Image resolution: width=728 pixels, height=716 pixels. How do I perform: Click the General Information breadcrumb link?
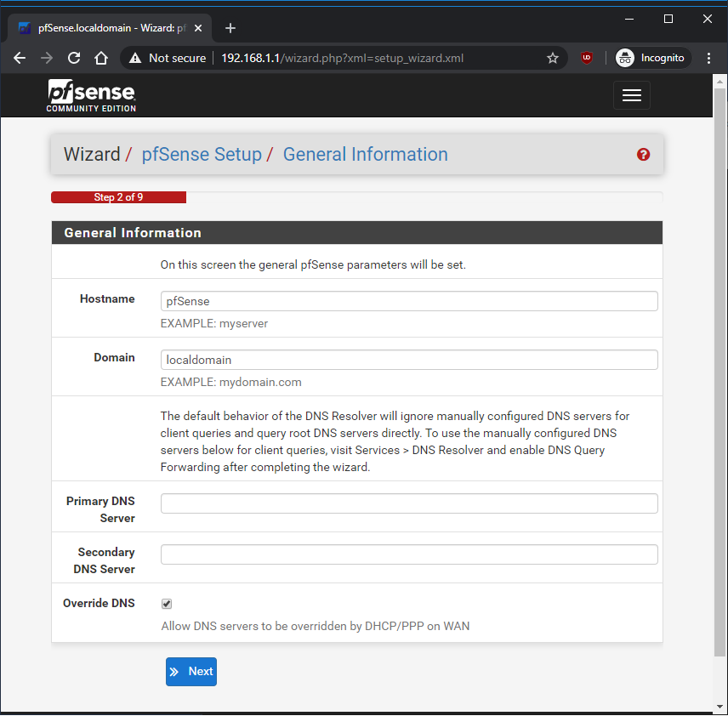click(x=366, y=155)
